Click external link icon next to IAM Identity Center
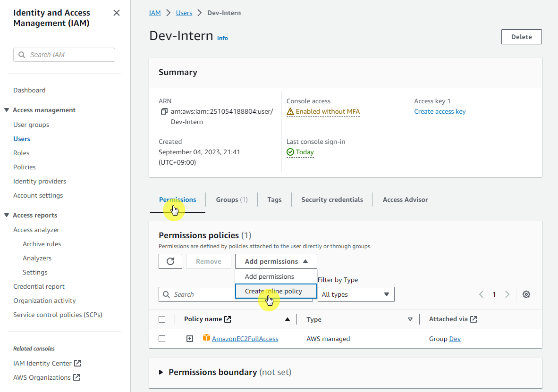This screenshot has height=392, width=558. tap(77, 363)
